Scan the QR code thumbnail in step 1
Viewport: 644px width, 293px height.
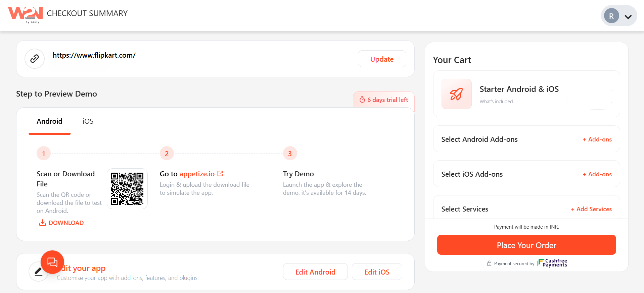coord(127,188)
